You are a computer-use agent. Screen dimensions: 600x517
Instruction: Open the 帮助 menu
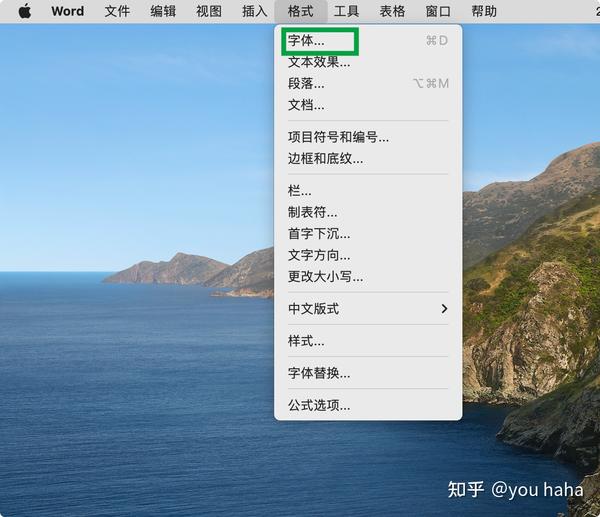(484, 11)
